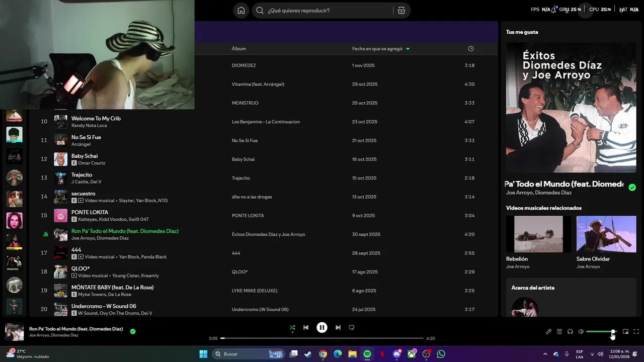Viewport: 644px width, 362px height.
Task: Pause the current song
Action: point(322,327)
